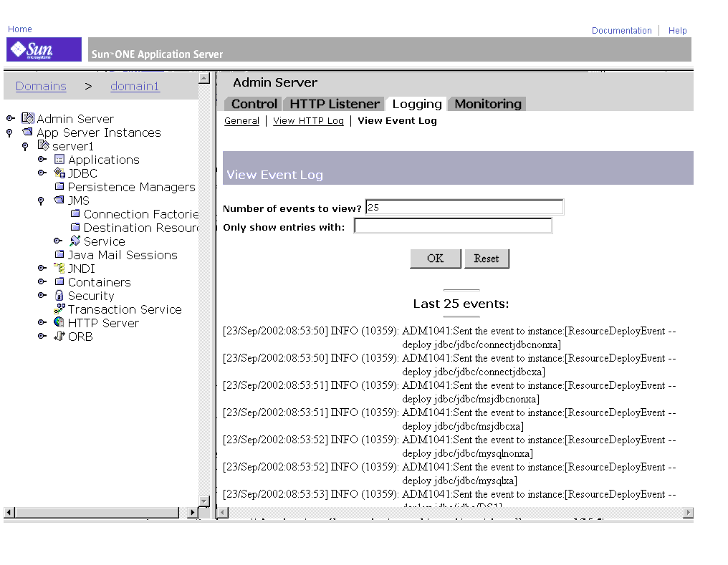Focus the Only show entries with field
728x565 pixels.
click(453, 226)
